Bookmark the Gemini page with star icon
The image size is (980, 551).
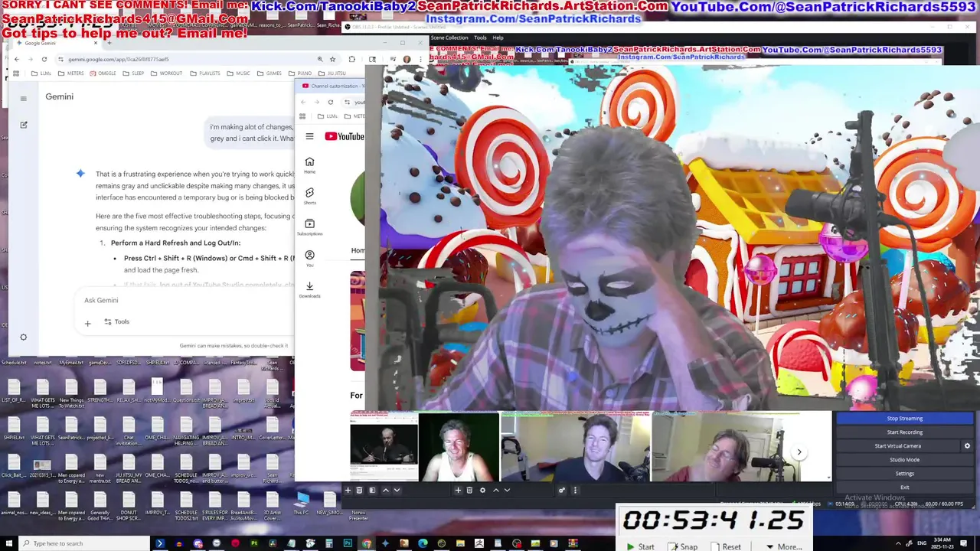tap(332, 59)
